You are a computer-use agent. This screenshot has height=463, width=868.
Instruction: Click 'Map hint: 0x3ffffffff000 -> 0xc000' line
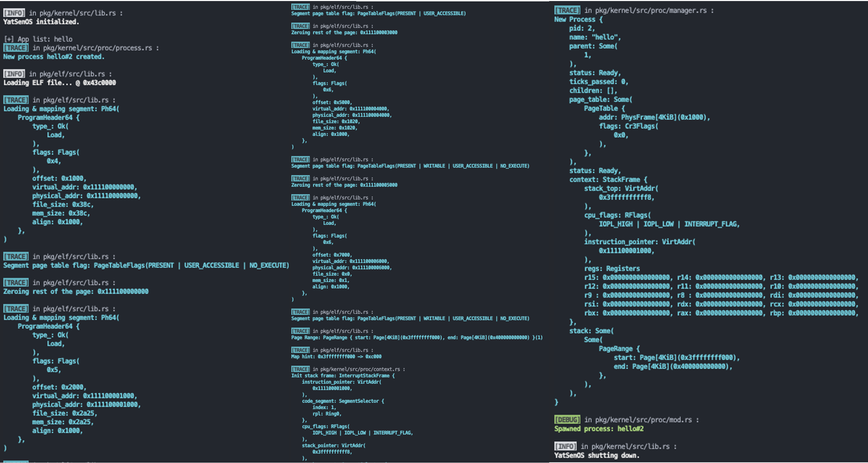(x=336, y=356)
